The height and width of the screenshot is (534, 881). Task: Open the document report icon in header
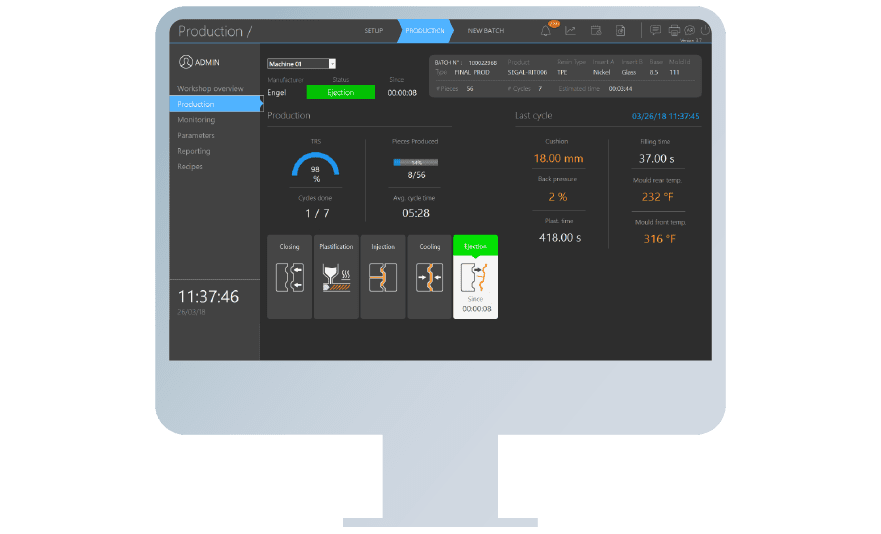621,31
